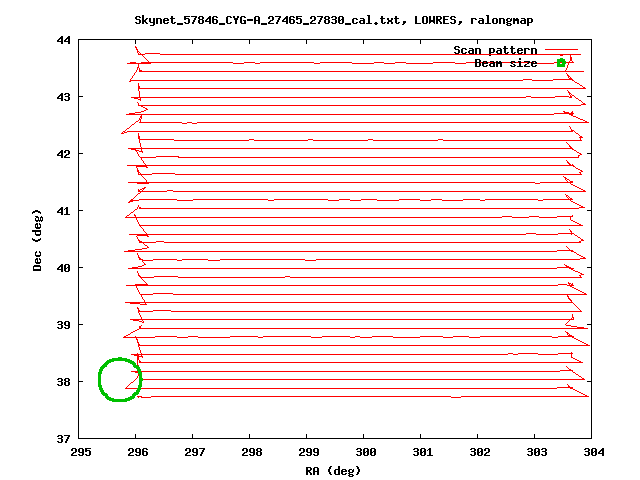Click the RA tick label 297
The height and width of the screenshot is (480, 640).
pos(195,452)
